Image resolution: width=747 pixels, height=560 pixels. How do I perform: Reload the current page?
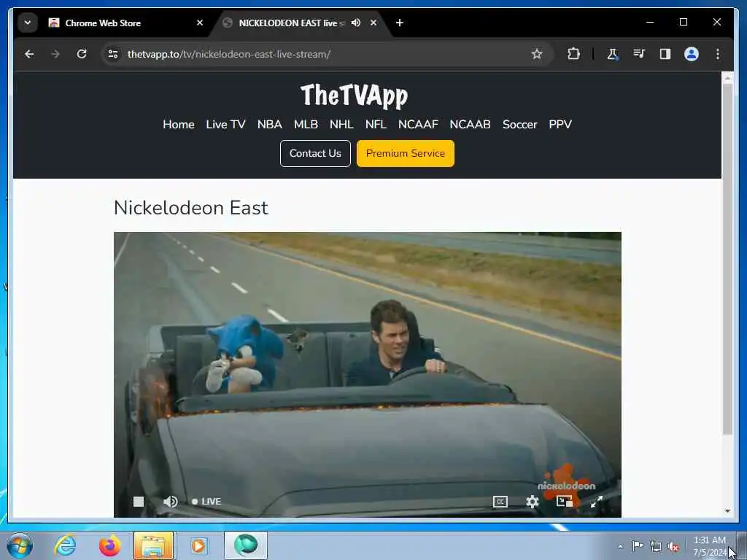coord(82,54)
